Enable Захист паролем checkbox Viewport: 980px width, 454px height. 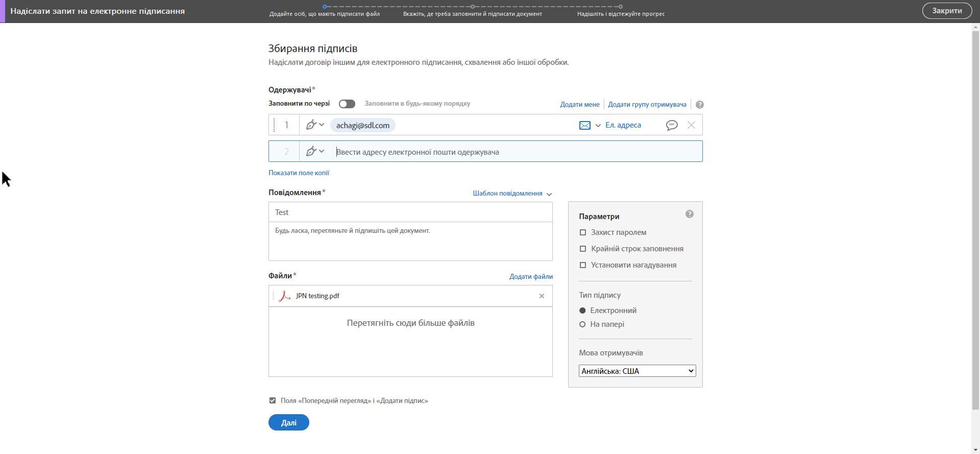click(583, 232)
